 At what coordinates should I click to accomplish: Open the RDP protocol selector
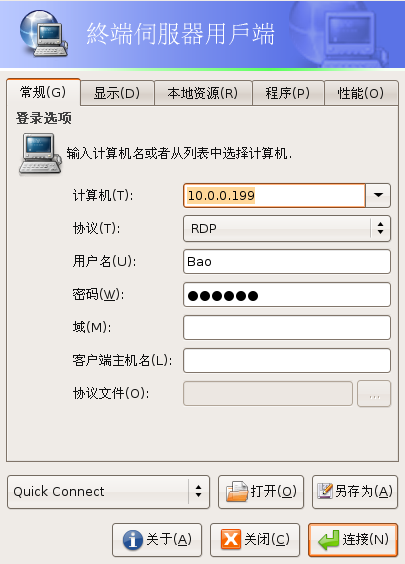point(287,228)
